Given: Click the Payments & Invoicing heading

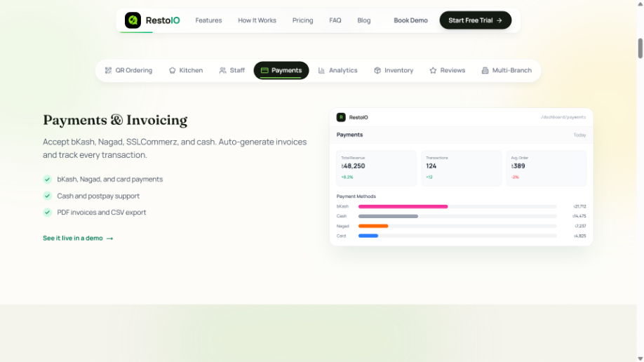Looking at the screenshot, I should tap(115, 120).
